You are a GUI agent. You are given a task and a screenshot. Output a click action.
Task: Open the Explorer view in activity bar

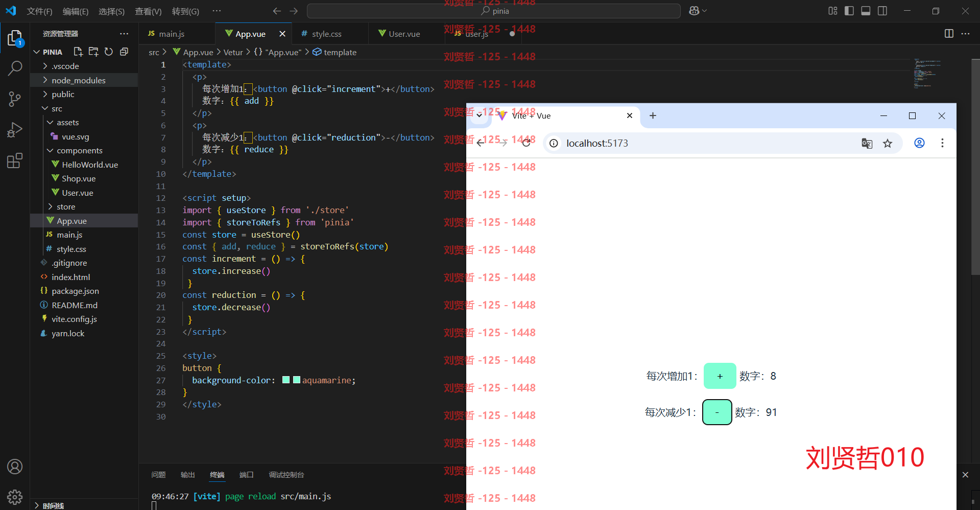[15, 38]
